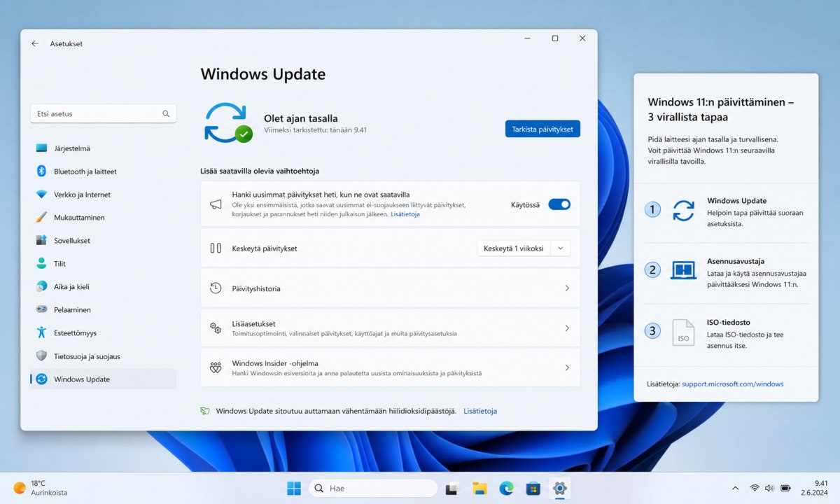Open Sovellukset settings page
Screen dimensions: 840x504
[x=103, y=241]
